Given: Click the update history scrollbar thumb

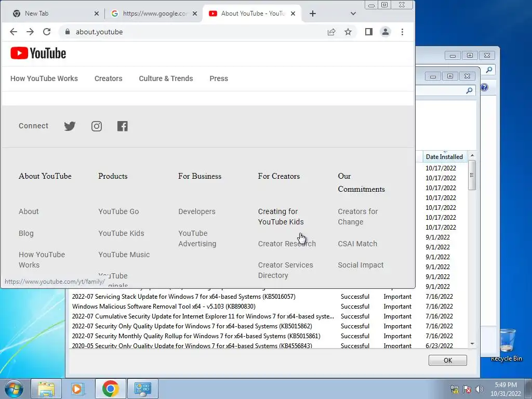Looking at the screenshot, I should (472, 175).
